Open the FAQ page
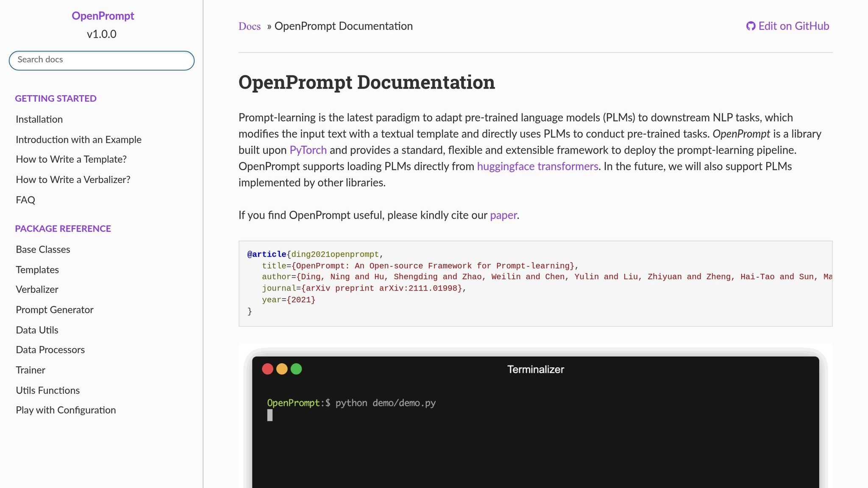 coord(25,200)
